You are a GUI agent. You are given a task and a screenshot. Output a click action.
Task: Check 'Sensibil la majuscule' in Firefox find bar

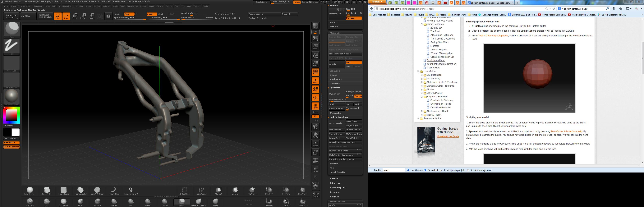[468, 170]
